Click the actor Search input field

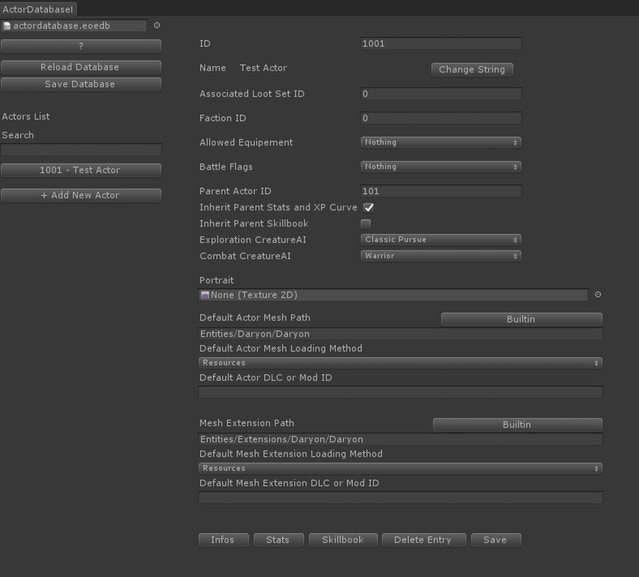tap(80, 150)
